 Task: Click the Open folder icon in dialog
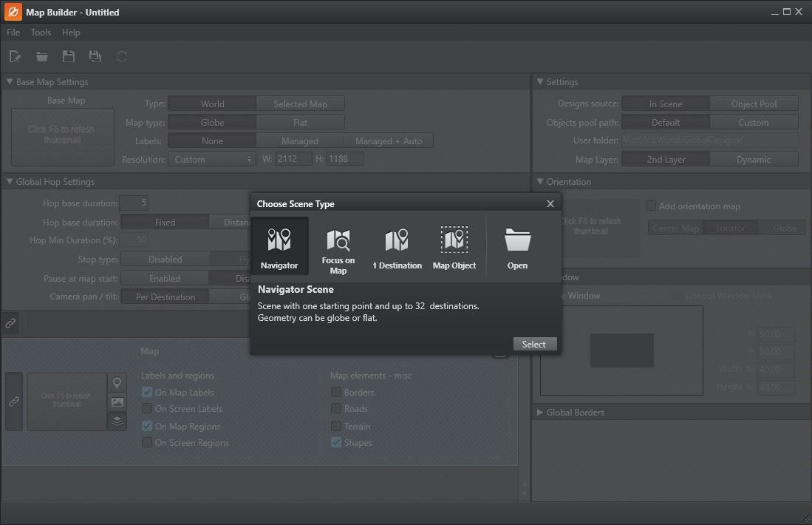[517, 240]
